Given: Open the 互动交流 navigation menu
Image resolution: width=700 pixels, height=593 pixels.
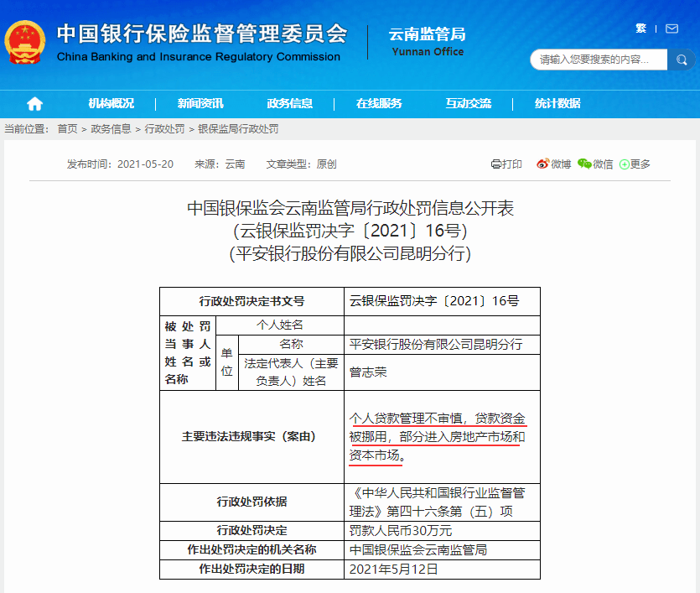Looking at the screenshot, I should tap(470, 102).
